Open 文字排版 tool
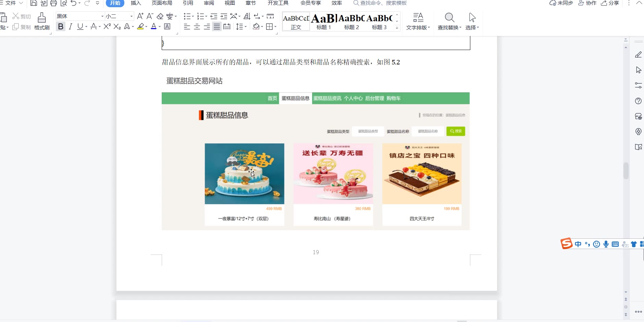The height and width of the screenshot is (322, 644). point(418,21)
